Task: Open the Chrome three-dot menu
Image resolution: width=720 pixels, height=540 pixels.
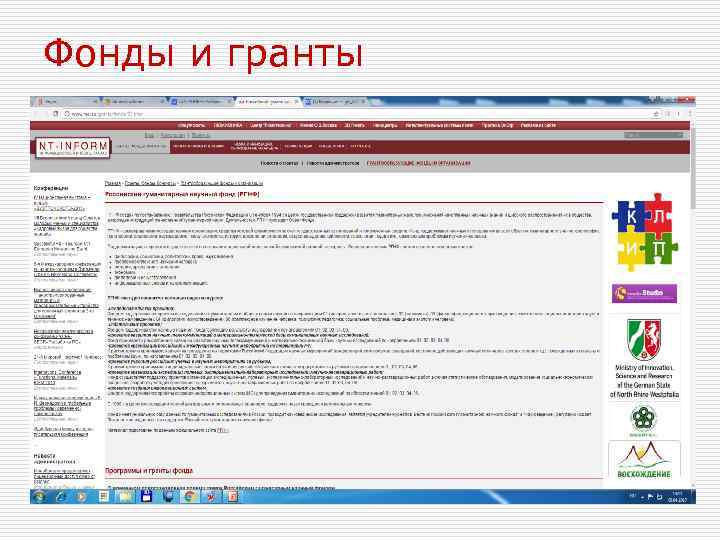Action: [689, 114]
